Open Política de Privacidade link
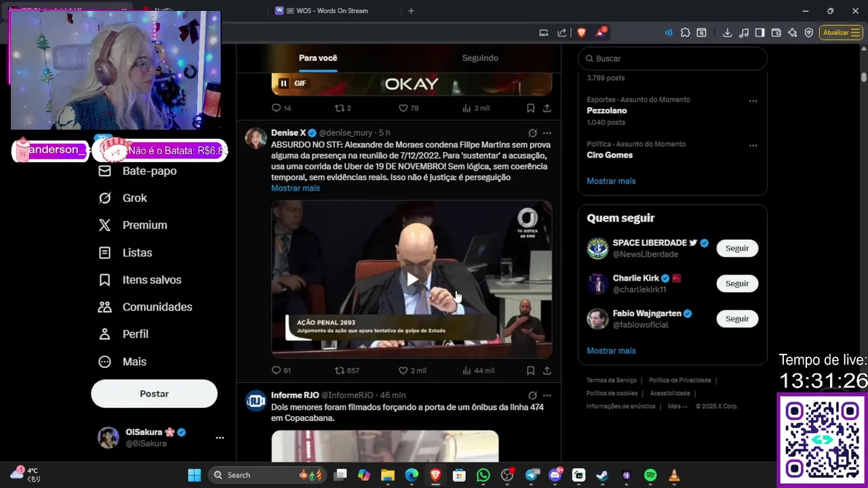 [679, 380]
